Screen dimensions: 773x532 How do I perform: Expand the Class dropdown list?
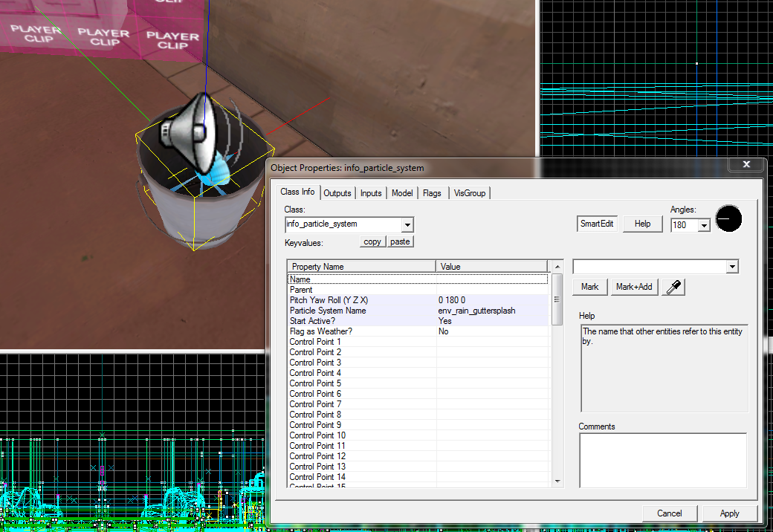pyautogui.click(x=407, y=225)
